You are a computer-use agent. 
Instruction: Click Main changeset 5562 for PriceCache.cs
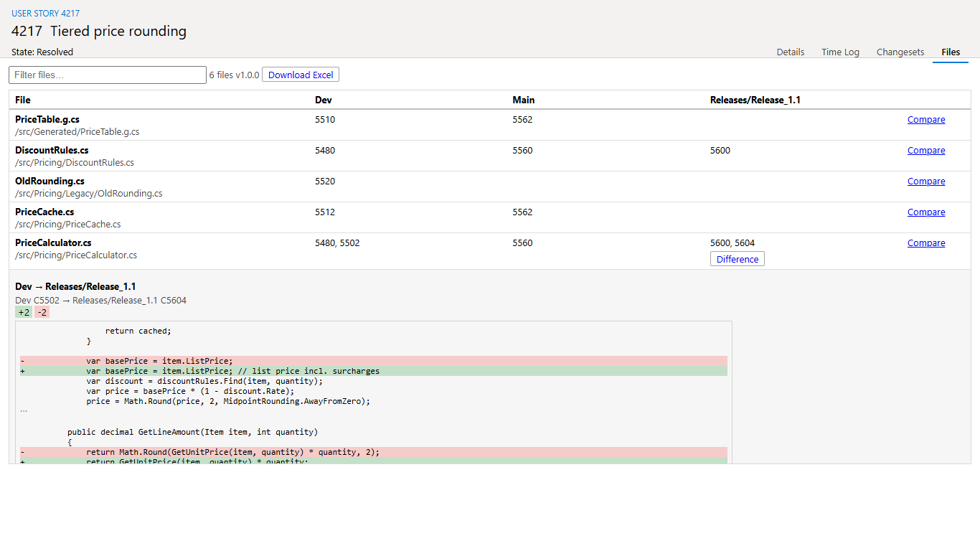(x=522, y=212)
